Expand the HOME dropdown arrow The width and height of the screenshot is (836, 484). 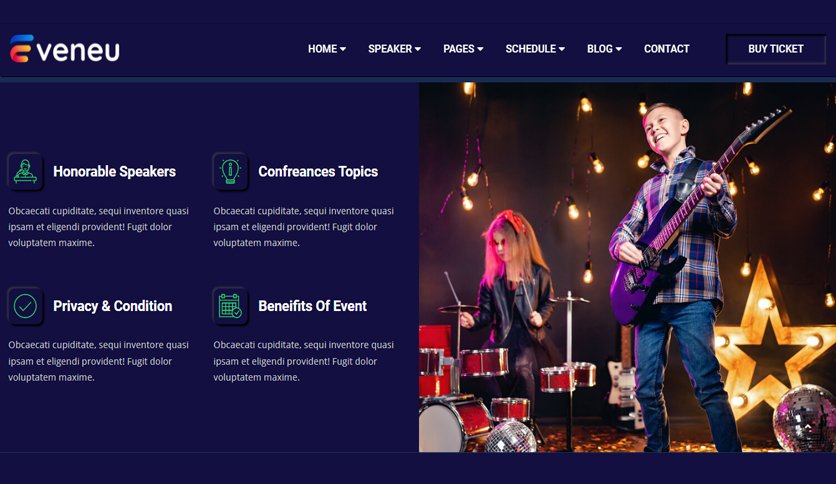pos(343,49)
